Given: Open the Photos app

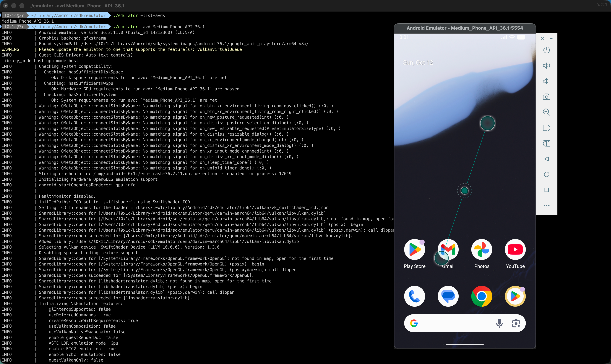Looking at the screenshot, I should [x=481, y=250].
